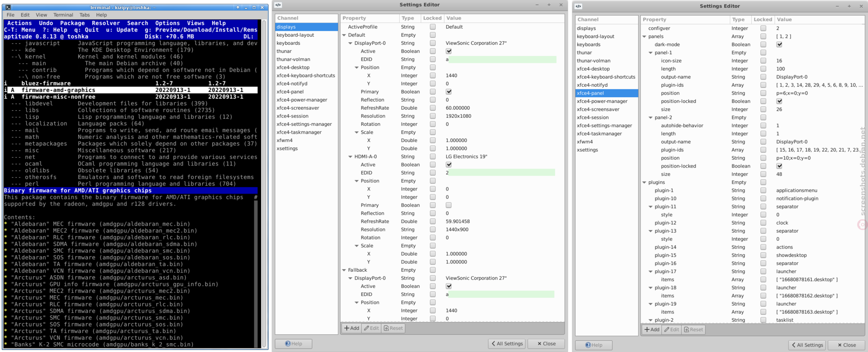Select the libdevel category row in aptitude
This screenshot has width=868, height=352.
click(x=131, y=103)
